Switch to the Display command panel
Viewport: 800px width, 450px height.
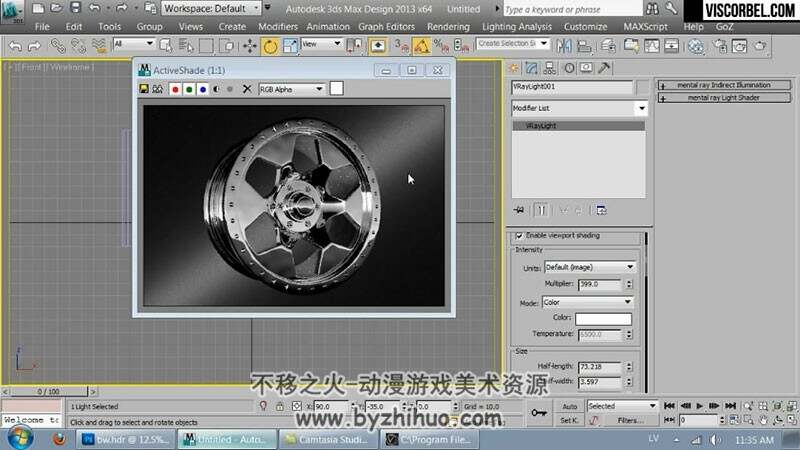(x=586, y=68)
